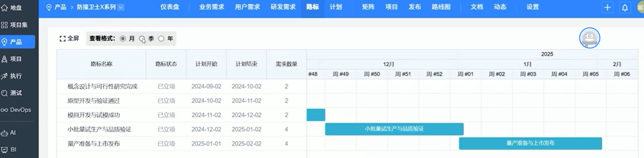Image resolution: width=644 pixels, height=158 pixels.
Task: Click the 概念设计与可行性研究完成 row name
Action: pyautogui.click(x=103, y=87)
